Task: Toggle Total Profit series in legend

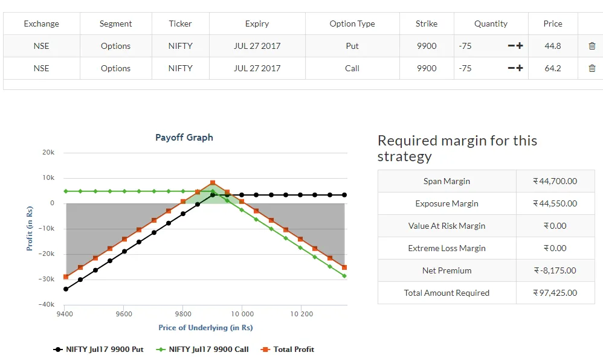Action: pos(288,349)
